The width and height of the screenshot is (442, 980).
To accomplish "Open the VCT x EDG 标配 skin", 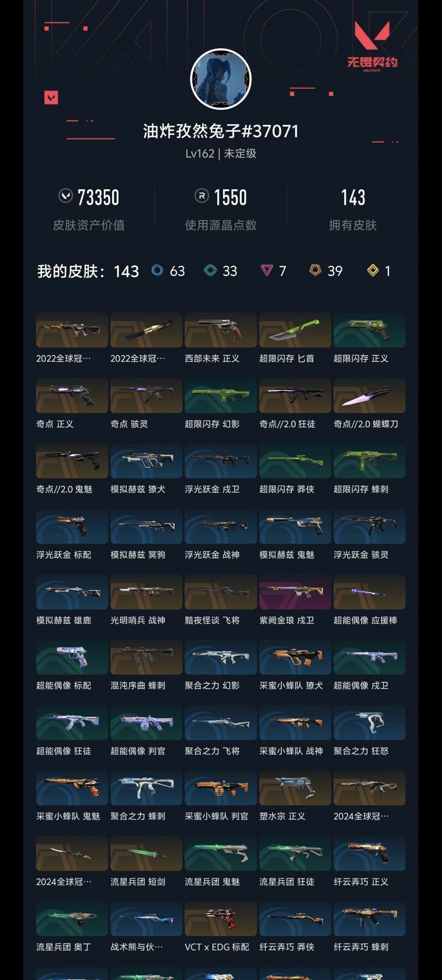I will coord(221,919).
